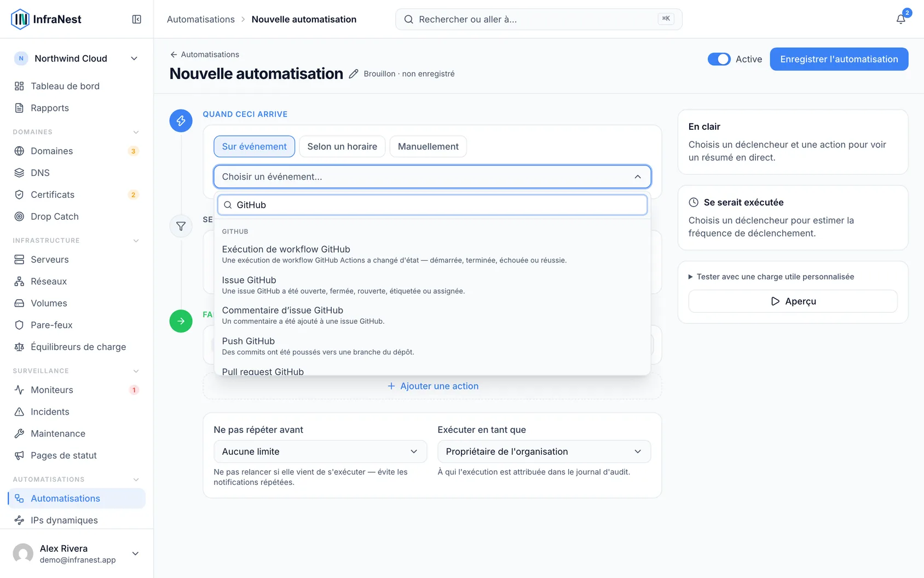The image size is (924, 578).
Task: Open Tableau de bord
Action: (77, 86)
